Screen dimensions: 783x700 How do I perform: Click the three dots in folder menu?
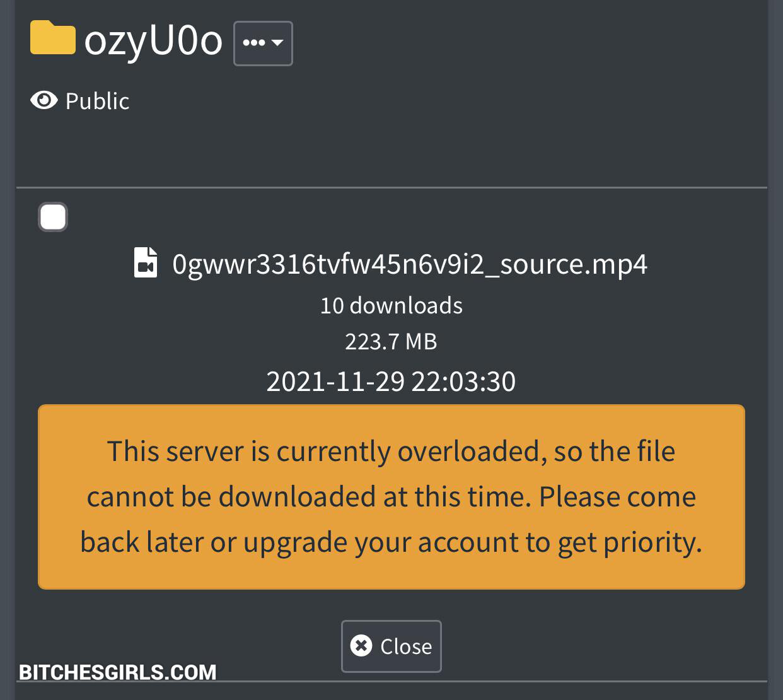(x=253, y=43)
